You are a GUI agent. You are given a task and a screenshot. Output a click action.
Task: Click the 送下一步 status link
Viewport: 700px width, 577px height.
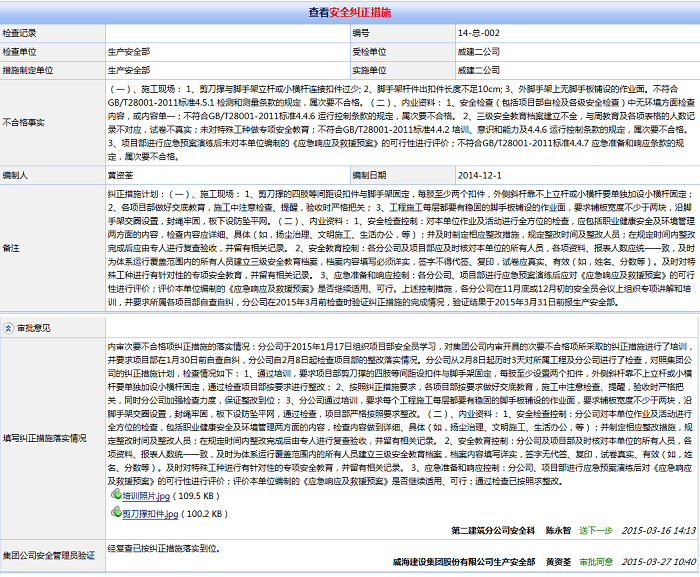[596, 530]
